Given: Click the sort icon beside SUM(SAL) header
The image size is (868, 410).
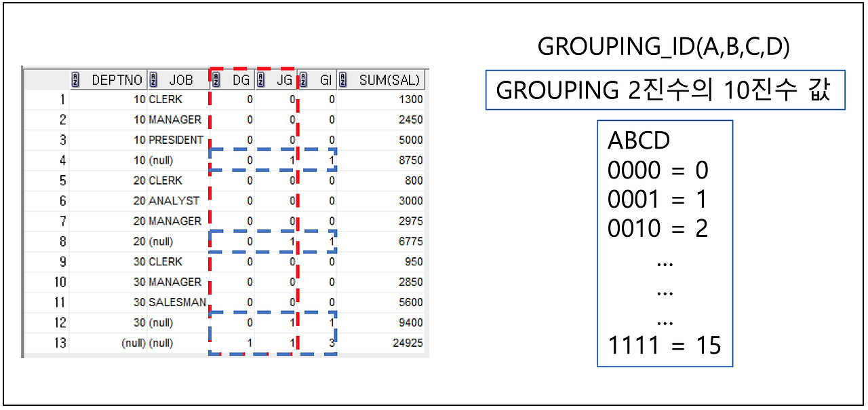Looking at the screenshot, I should [x=343, y=79].
